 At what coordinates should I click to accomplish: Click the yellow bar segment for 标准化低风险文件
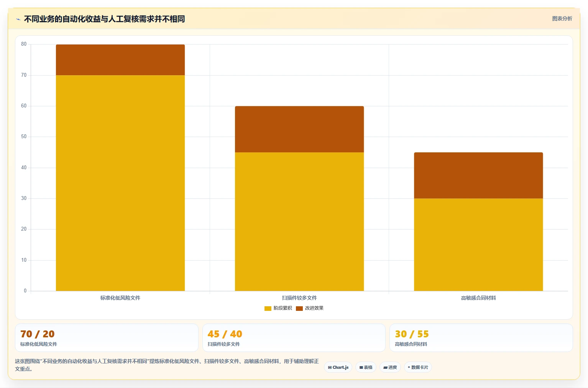[120, 183]
